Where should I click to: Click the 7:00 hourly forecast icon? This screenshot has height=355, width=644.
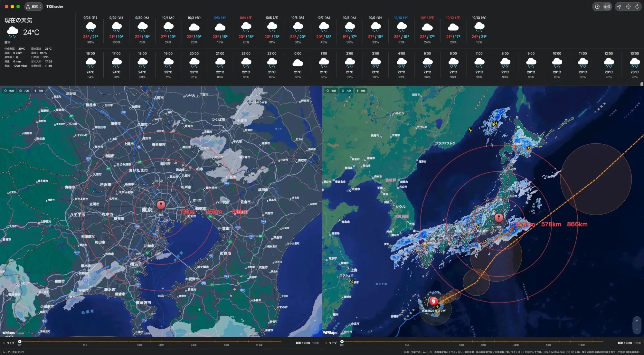[479, 62]
